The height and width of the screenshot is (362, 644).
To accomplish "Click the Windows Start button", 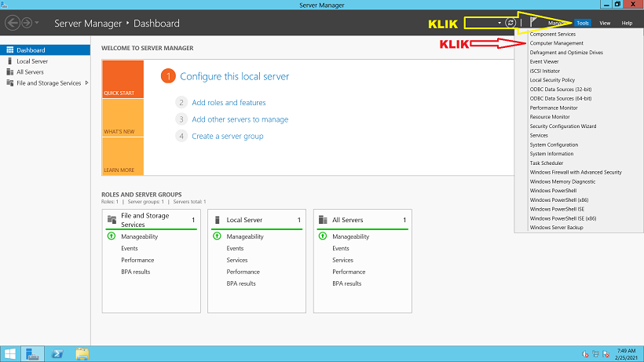I will point(9,354).
